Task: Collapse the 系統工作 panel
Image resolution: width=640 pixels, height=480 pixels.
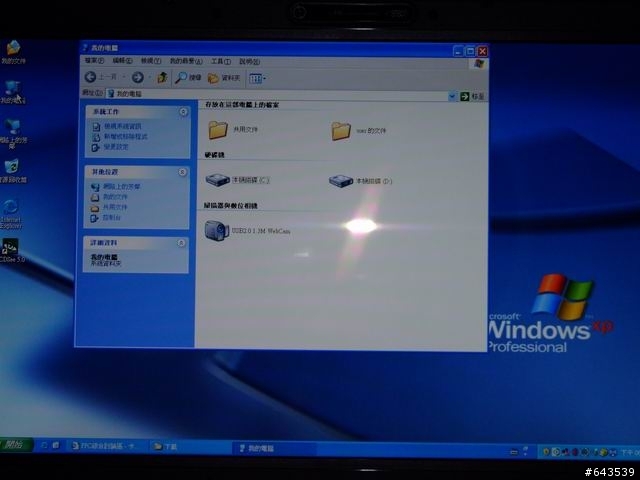Action: (183, 112)
